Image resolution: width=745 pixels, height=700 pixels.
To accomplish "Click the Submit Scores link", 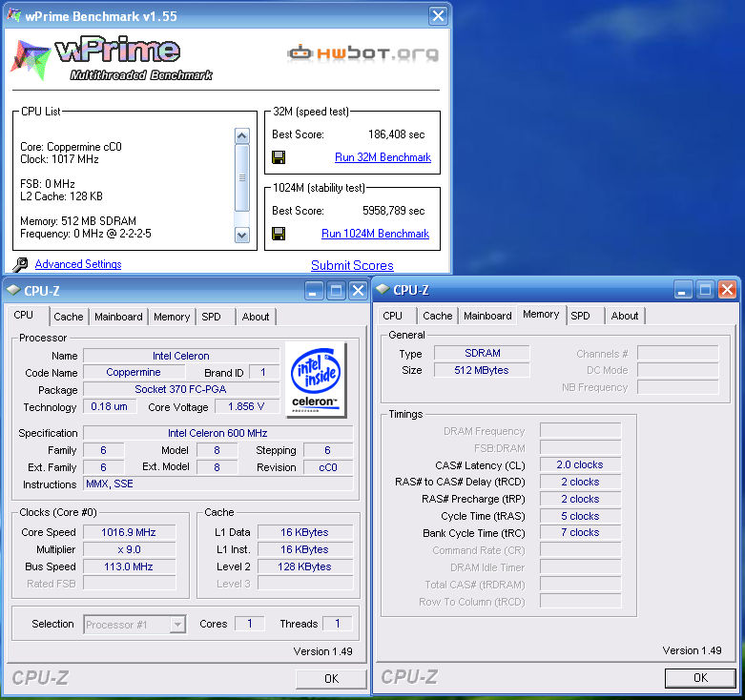I will point(353,265).
